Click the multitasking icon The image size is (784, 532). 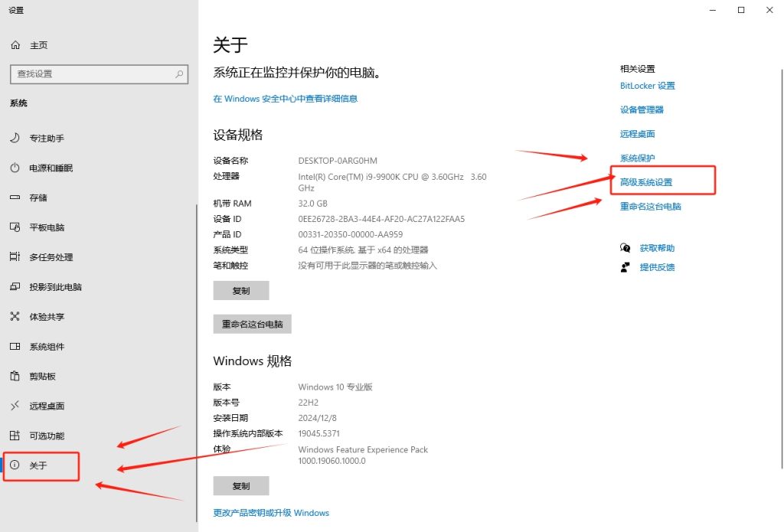click(15, 257)
